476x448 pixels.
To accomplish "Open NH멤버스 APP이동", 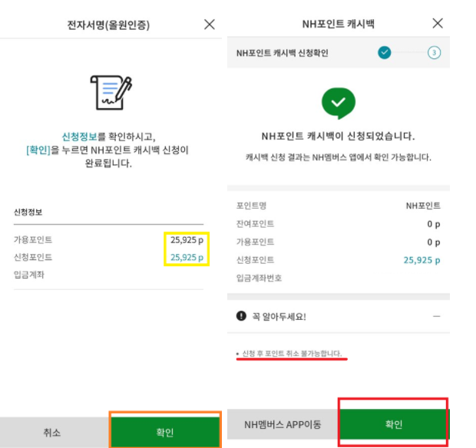I will pyautogui.click(x=283, y=424).
